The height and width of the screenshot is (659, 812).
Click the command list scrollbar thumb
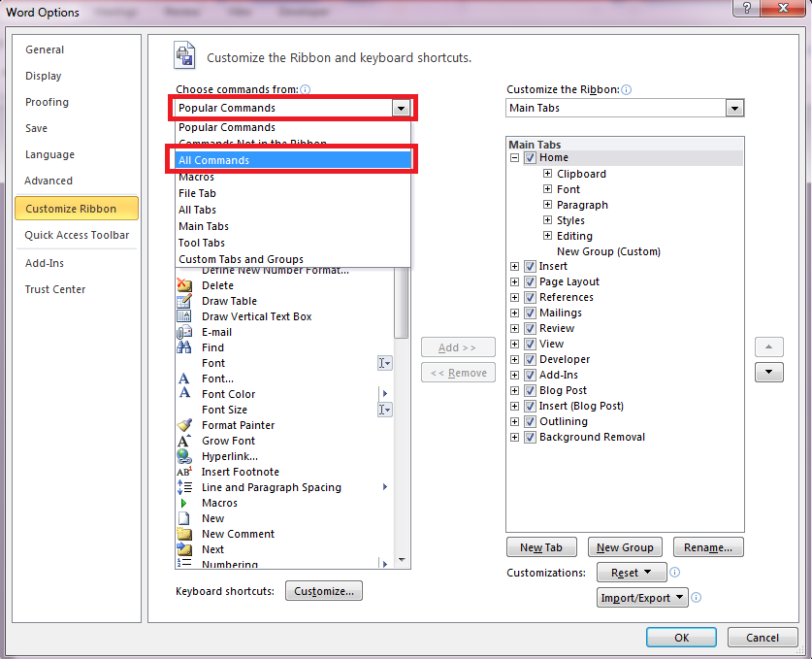(402, 303)
